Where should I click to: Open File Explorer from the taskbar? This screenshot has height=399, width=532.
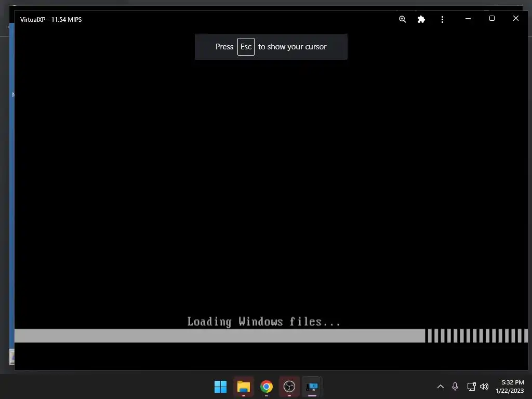244,387
